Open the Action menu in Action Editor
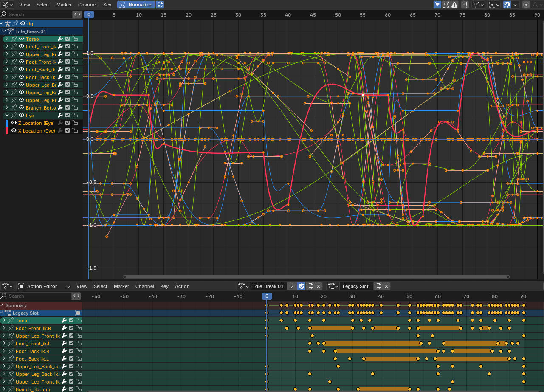 pos(182,286)
